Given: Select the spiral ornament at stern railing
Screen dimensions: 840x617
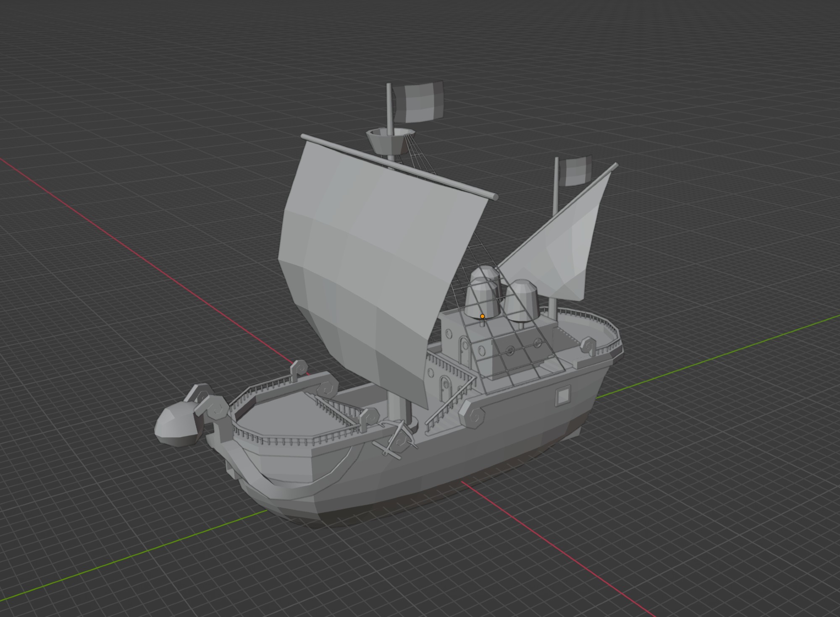Looking at the screenshot, I should [x=587, y=346].
